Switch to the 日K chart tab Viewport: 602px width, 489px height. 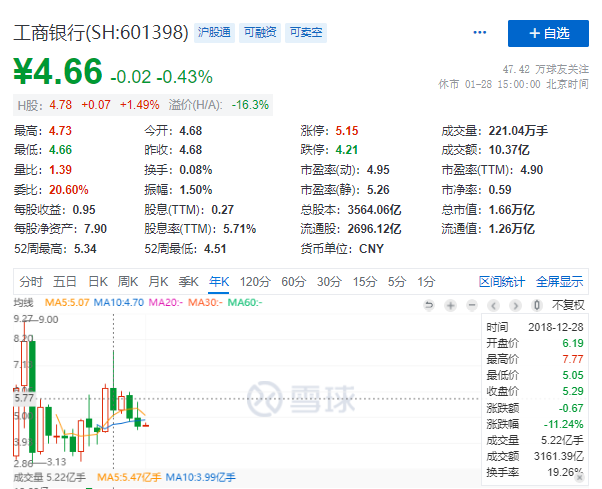pyautogui.click(x=98, y=282)
